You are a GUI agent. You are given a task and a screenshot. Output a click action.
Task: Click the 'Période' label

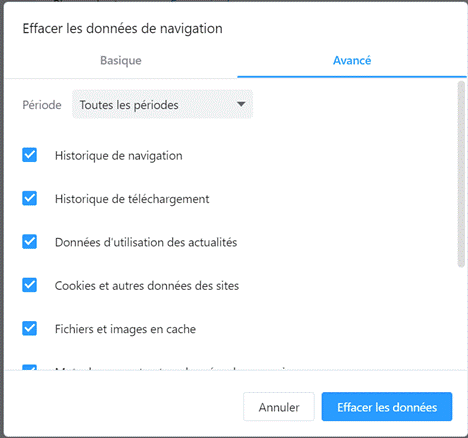[42, 105]
